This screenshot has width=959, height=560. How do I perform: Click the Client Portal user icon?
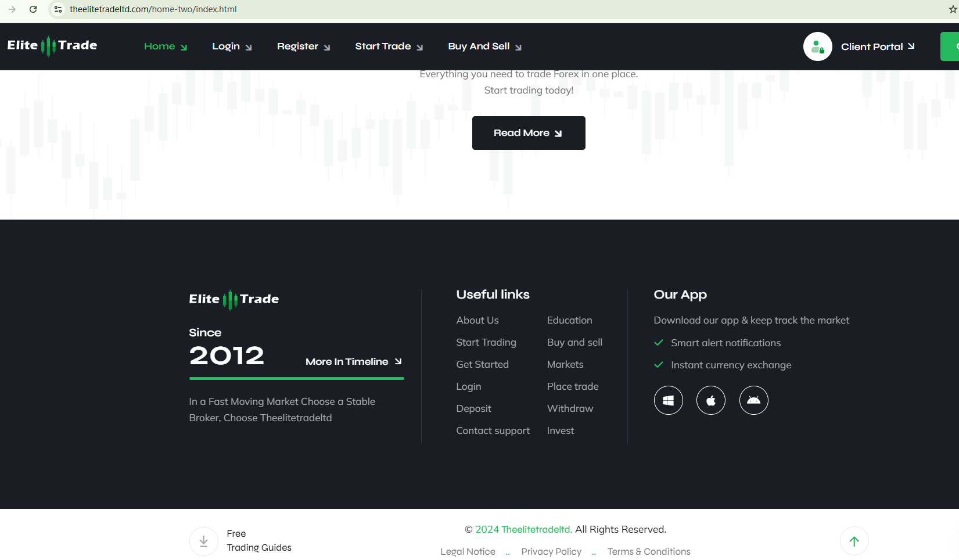(817, 46)
